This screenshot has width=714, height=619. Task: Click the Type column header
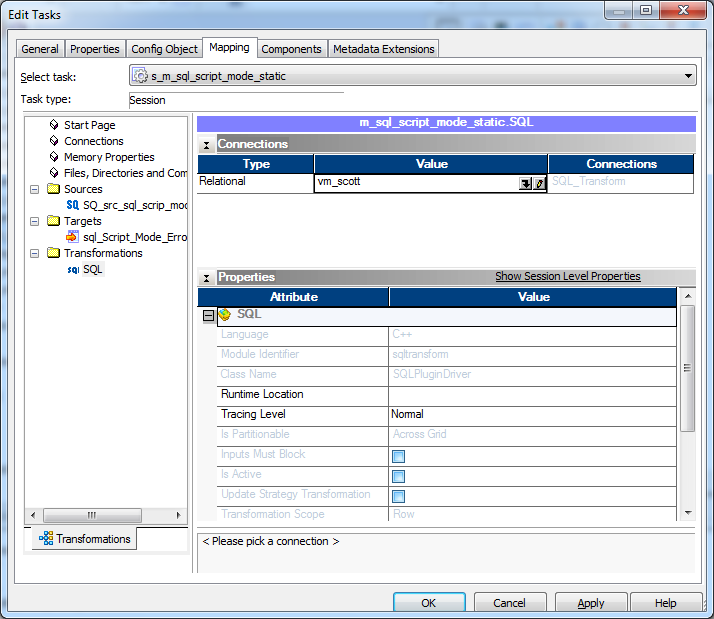point(256,164)
